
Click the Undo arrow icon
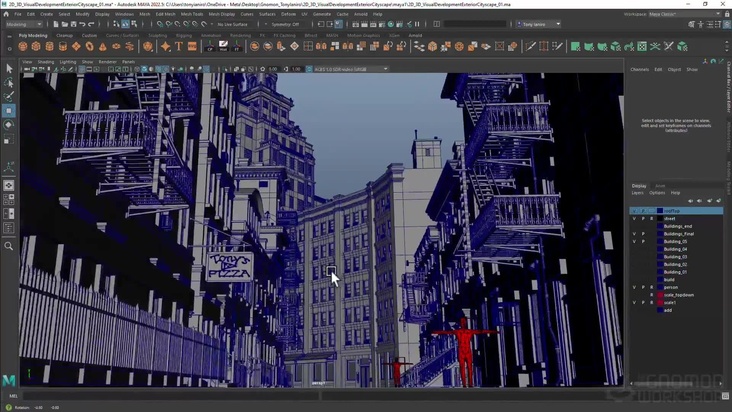tap(82, 24)
